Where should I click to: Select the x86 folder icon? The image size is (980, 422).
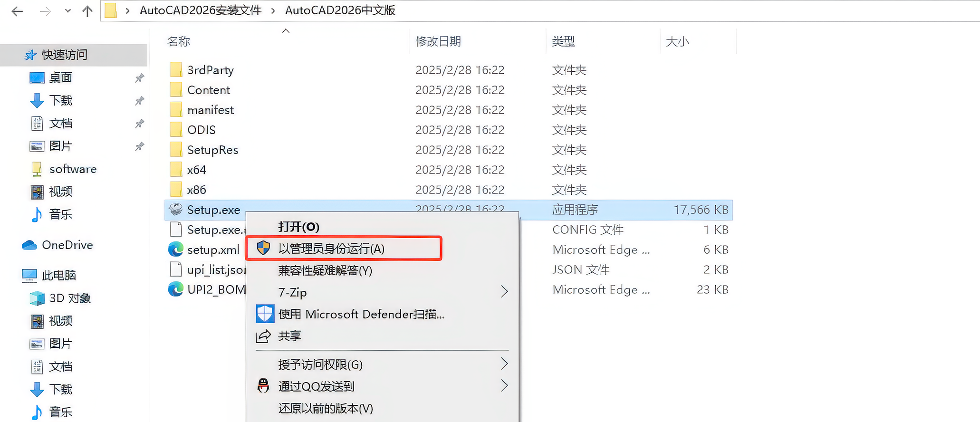click(x=176, y=190)
